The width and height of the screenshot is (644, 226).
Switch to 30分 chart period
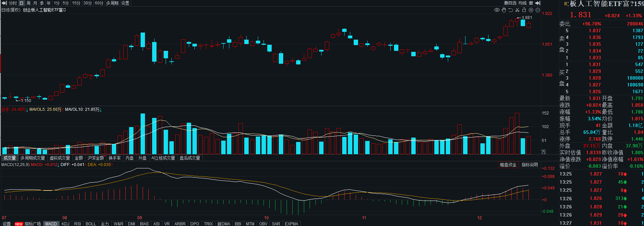(87, 3)
